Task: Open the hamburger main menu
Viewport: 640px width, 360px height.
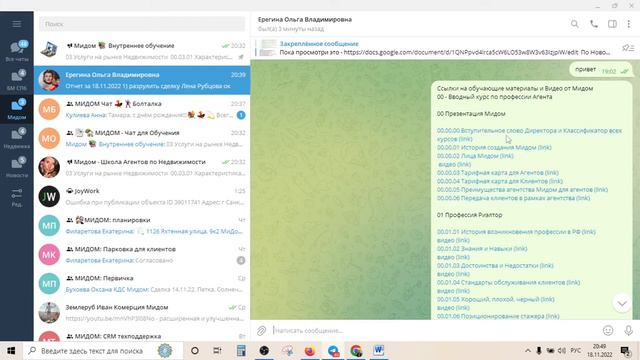Action: (16, 24)
